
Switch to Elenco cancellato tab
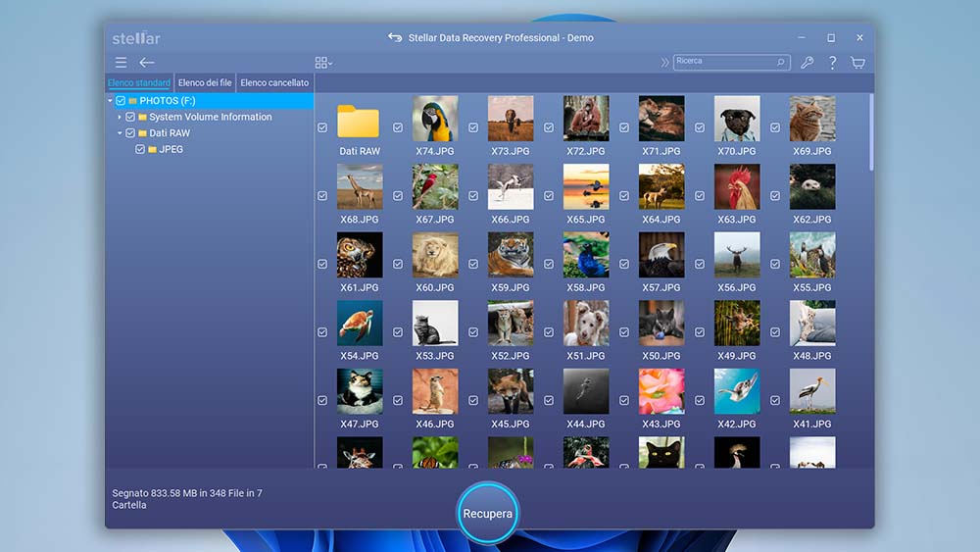(x=274, y=82)
